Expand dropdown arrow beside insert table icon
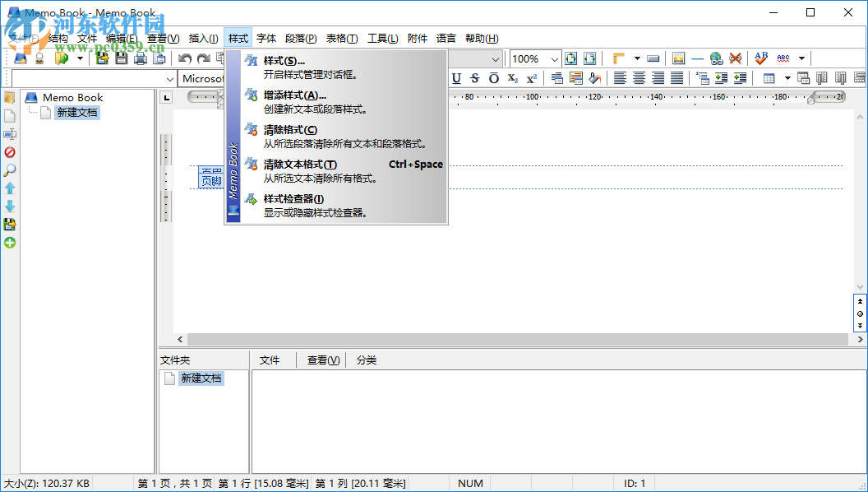 coord(787,78)
